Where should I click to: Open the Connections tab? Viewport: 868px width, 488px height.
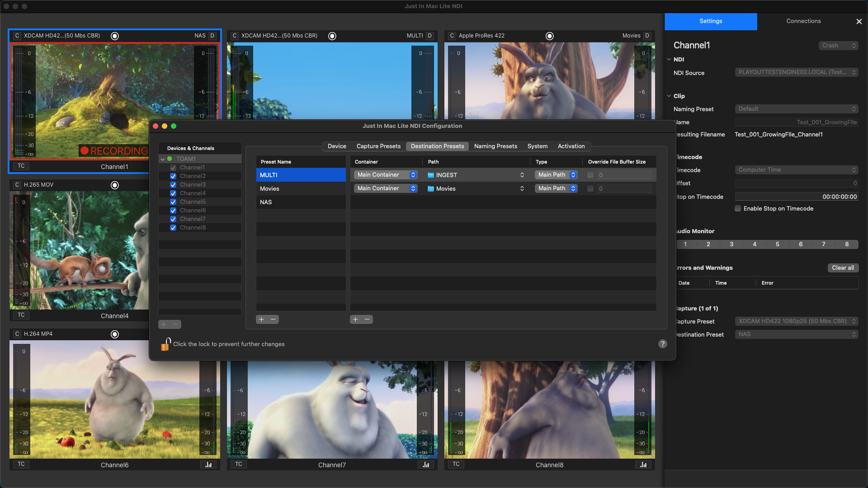click(803, 21)
